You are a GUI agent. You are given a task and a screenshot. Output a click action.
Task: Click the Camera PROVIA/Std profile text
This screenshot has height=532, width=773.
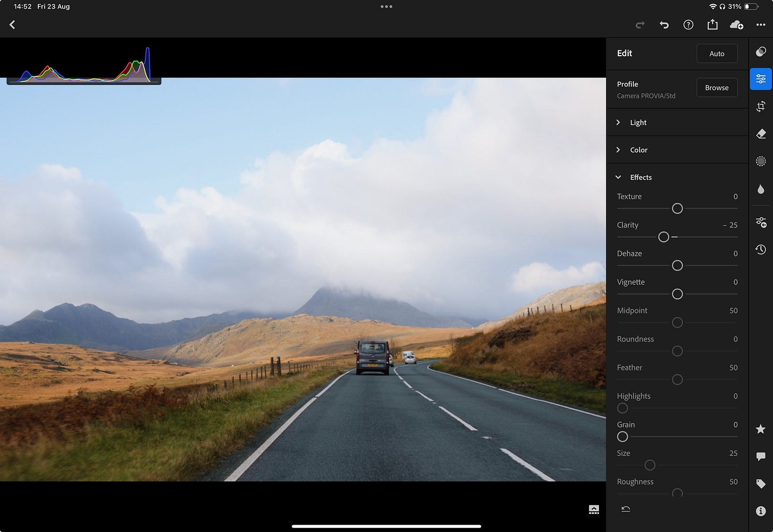pos(646,96)
